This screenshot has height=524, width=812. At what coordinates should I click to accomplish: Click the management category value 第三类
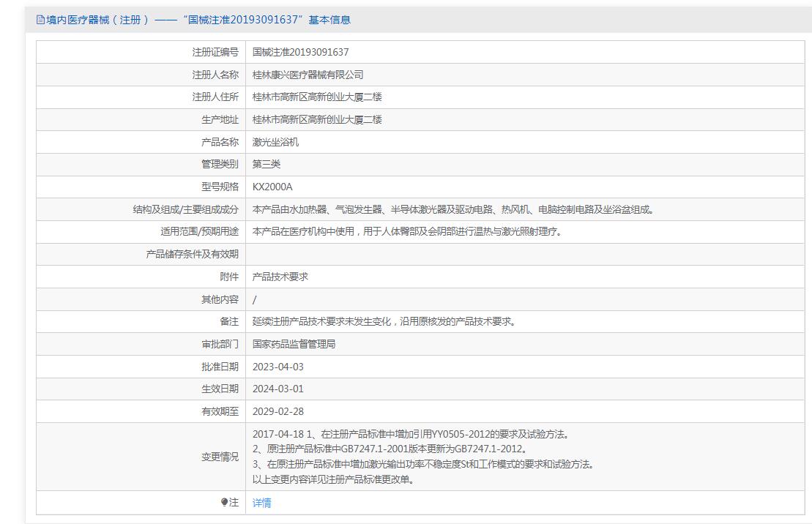click(267, 164)
